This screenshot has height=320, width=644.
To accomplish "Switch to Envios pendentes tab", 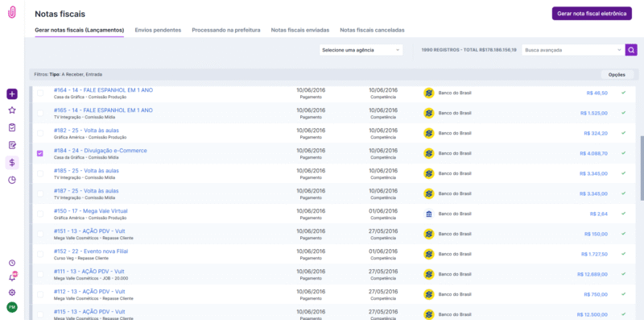I will (158, 30).
